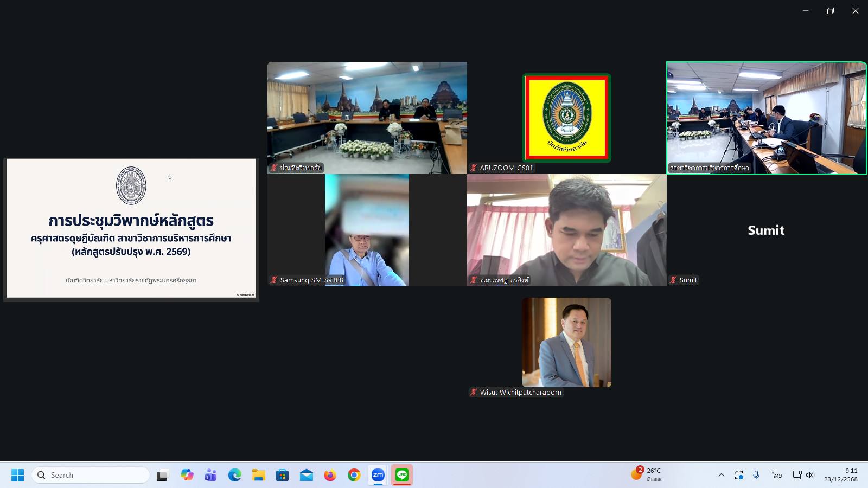Launch Firefox from the taskbar
Viewport: 868px width, 488px height.
(x=330, y=475)
